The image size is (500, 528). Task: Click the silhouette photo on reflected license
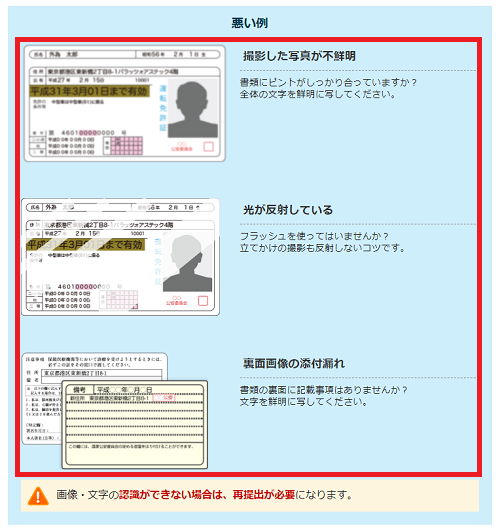tap(188, 262)
